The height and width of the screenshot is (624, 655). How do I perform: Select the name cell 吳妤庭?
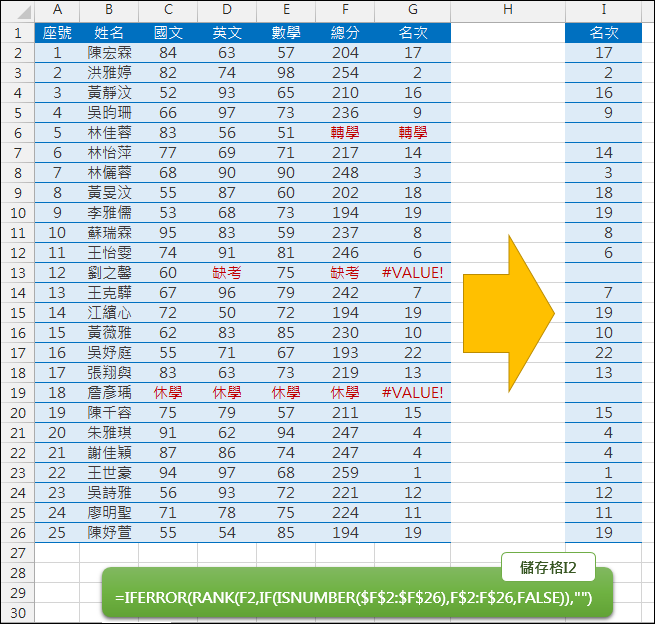tap(109, 353)
